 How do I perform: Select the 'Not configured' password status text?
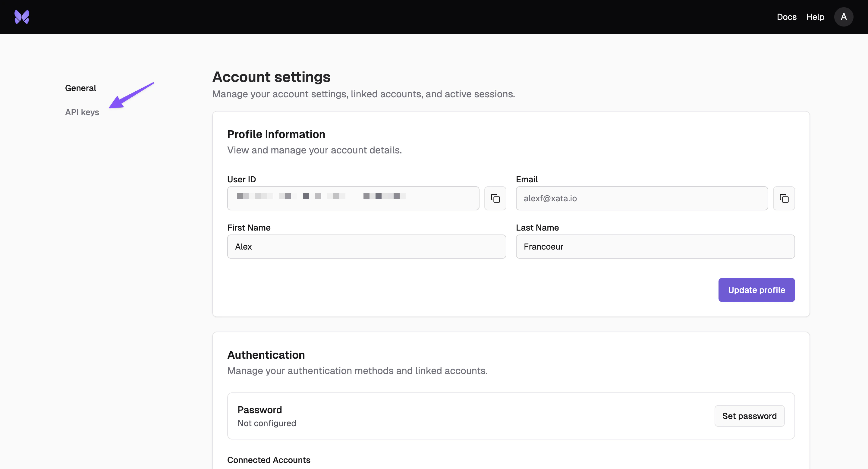pyautogui.click(x=266, y=423)
